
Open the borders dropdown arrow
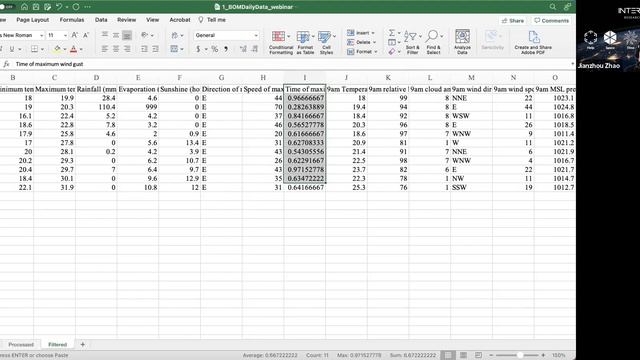[42, 49]
